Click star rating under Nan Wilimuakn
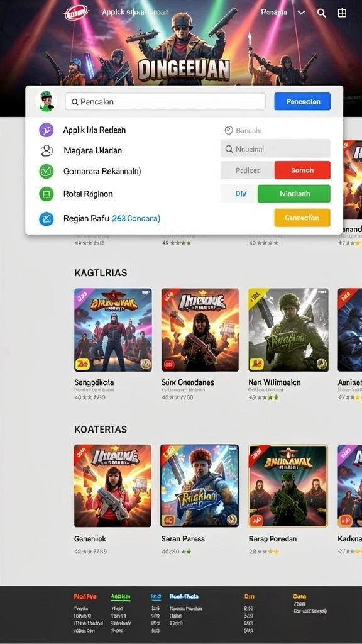The height and width of the screenshot is (644, 362). 263,397
